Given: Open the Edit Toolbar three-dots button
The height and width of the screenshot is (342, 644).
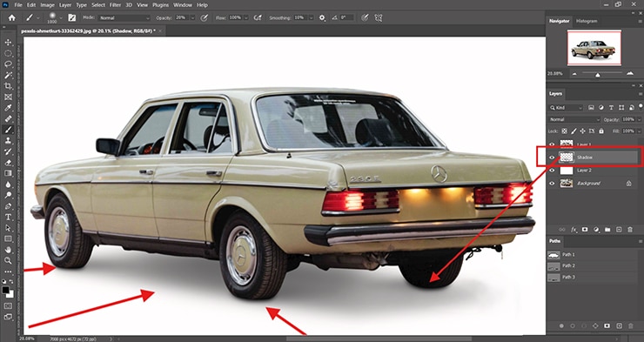Looking at the screenshot, I should coord(8,272).
